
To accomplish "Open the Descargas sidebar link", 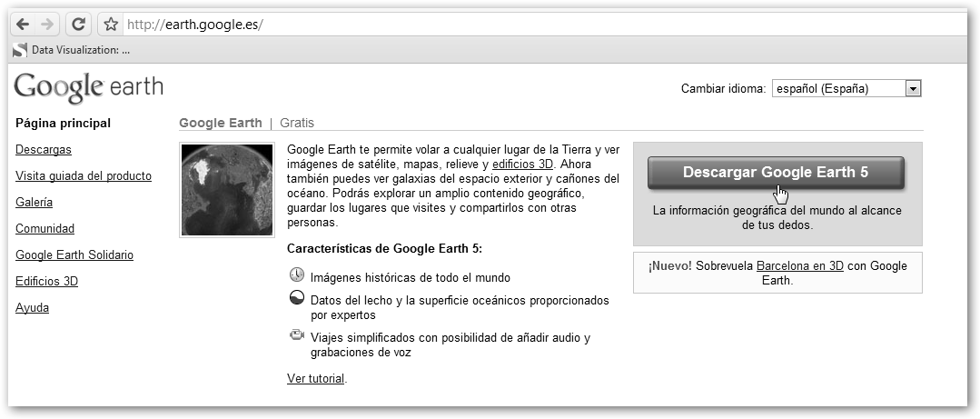I will click(44, 149).
